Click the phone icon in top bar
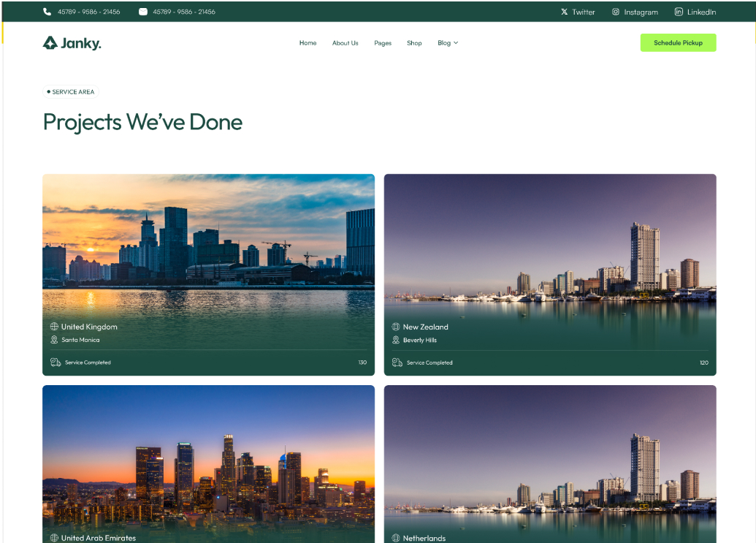The width and height of the screenshot is (756, 543). pos(47,12)
